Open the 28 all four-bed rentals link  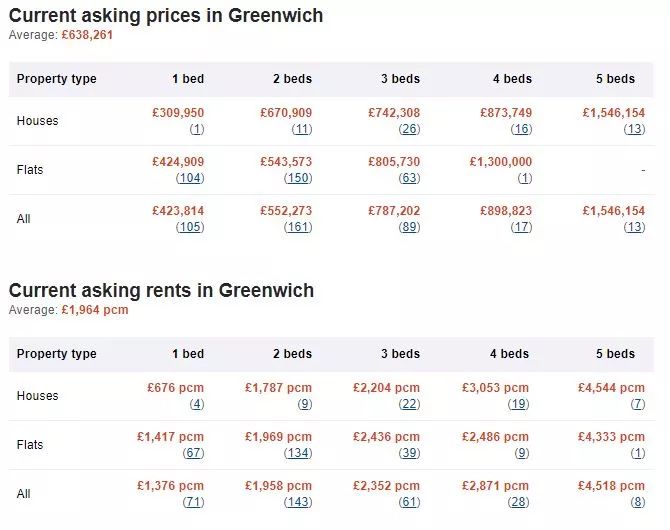point(518,502)
